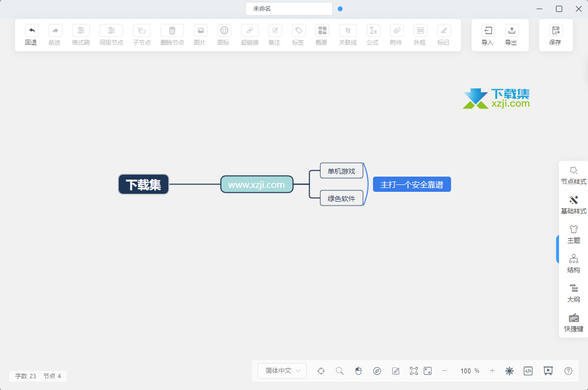The height and width of the screenshot is (390, 588).
Task: Click the 字数 23 word count
Action: [26, 376]
